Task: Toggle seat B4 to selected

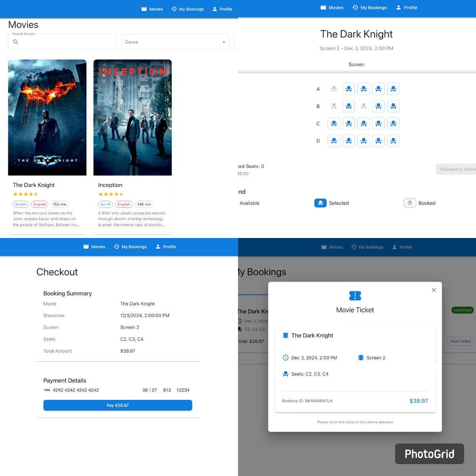Action: coord(378,106)
